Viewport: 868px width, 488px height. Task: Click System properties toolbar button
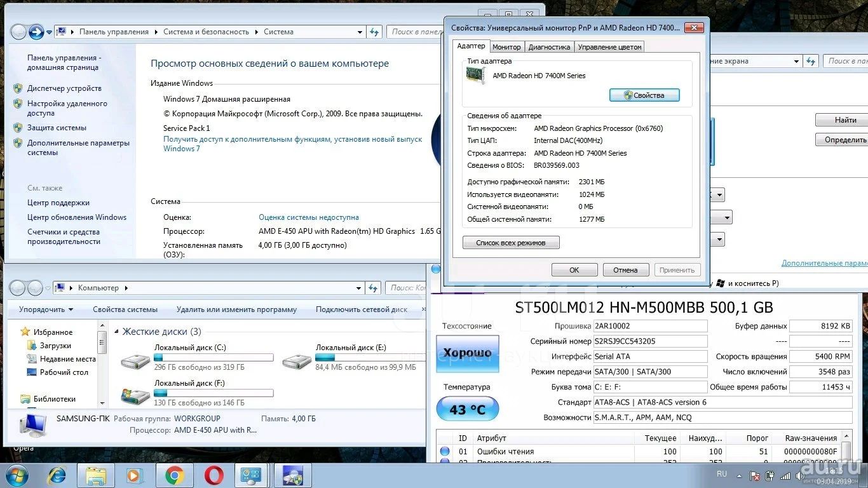click(x=125, y=309)
